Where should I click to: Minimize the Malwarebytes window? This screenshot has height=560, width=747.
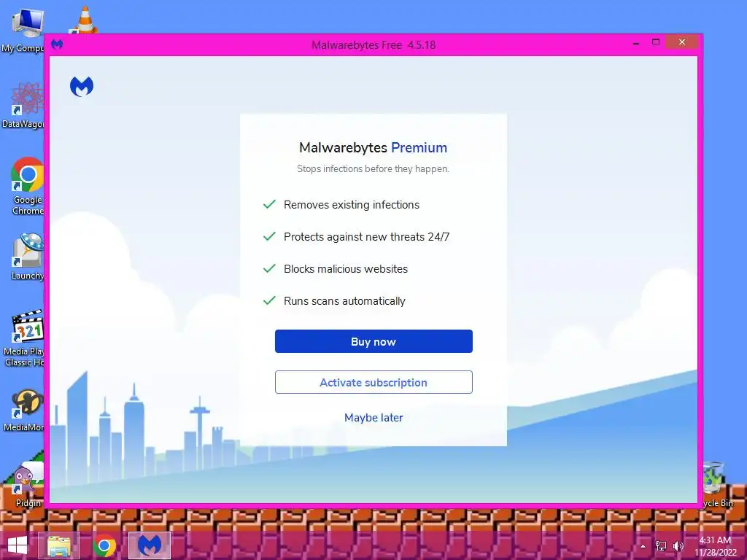tap(635, 43)
